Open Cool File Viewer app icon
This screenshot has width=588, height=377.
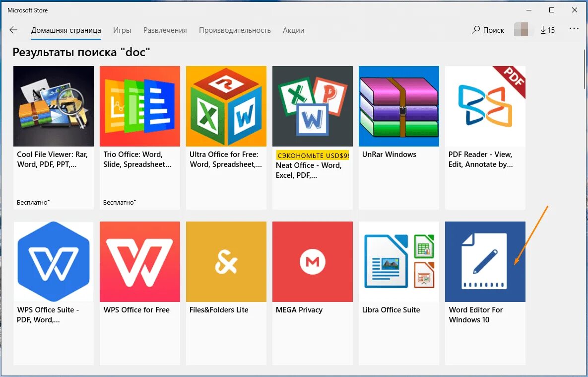(54, 106)
